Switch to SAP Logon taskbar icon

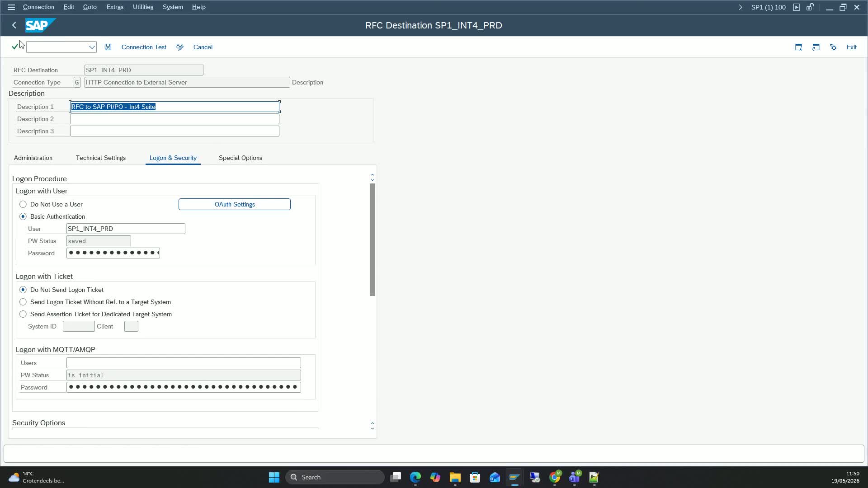(x=514, y=477)
